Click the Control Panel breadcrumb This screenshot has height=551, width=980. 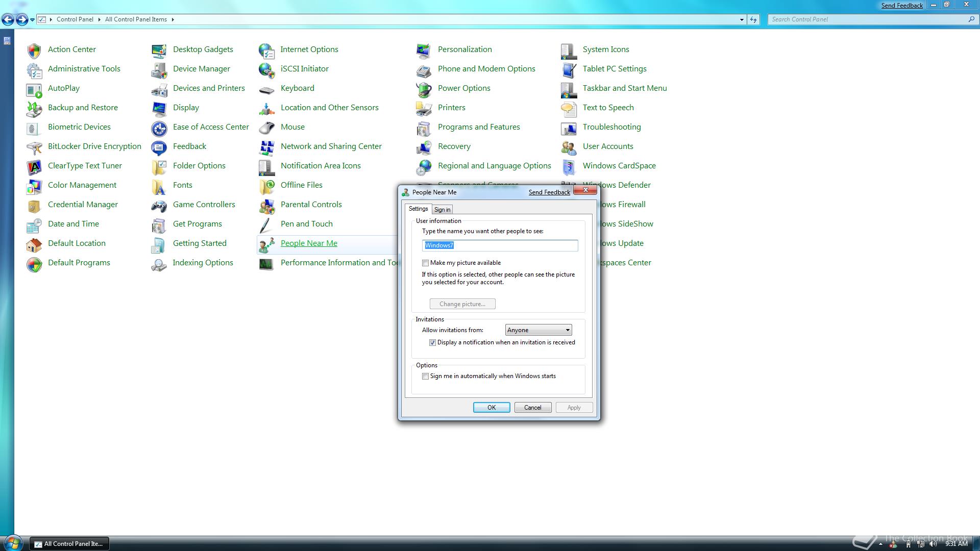point(75,19)
